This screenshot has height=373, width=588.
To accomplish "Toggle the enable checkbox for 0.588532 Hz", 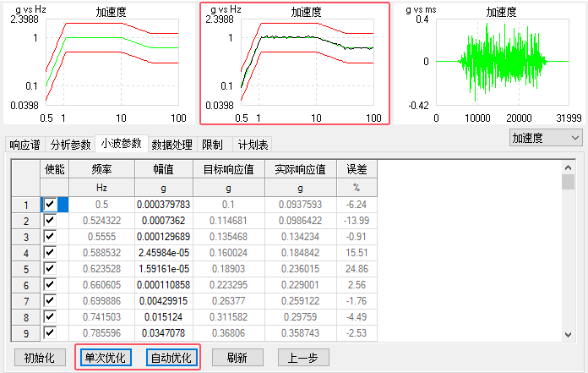I will point(50,253).
